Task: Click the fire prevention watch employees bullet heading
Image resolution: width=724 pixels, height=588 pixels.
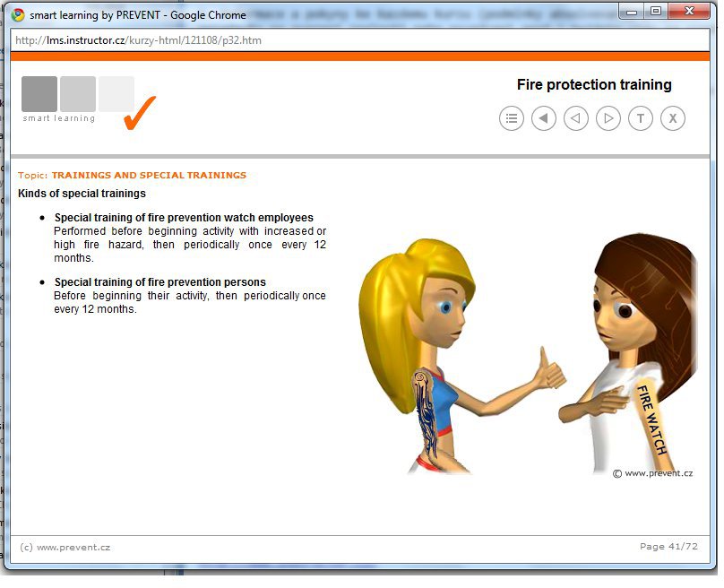Action: [184, 218]
